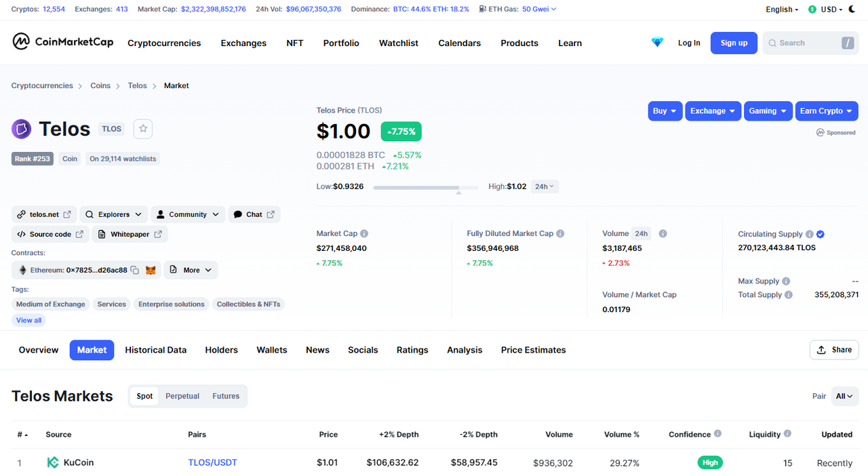Switch to the Wallets tab
868x476 pixels.
click(272, 350)
